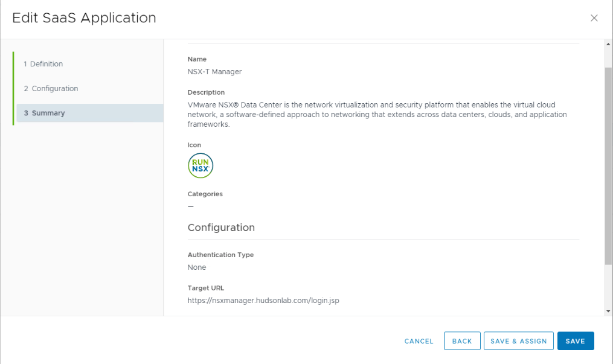613x364 pixels.
Task: Click the Edit SaaS Application title
Action: (x=84, y=18)
